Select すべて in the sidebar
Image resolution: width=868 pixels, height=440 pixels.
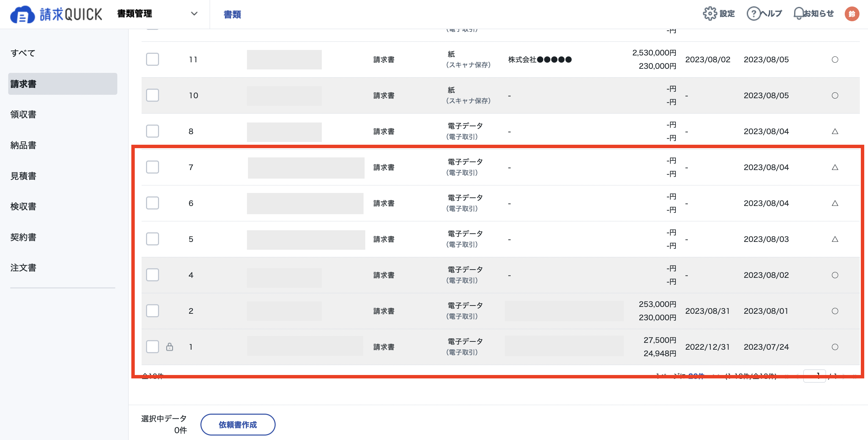(x=23, y=53)
